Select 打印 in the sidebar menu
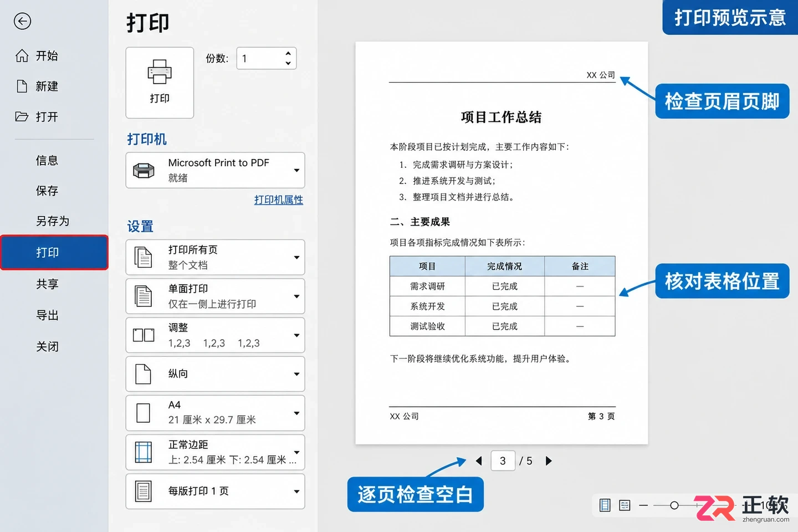Viewport: 798px width, 532px height. point(54,253)
